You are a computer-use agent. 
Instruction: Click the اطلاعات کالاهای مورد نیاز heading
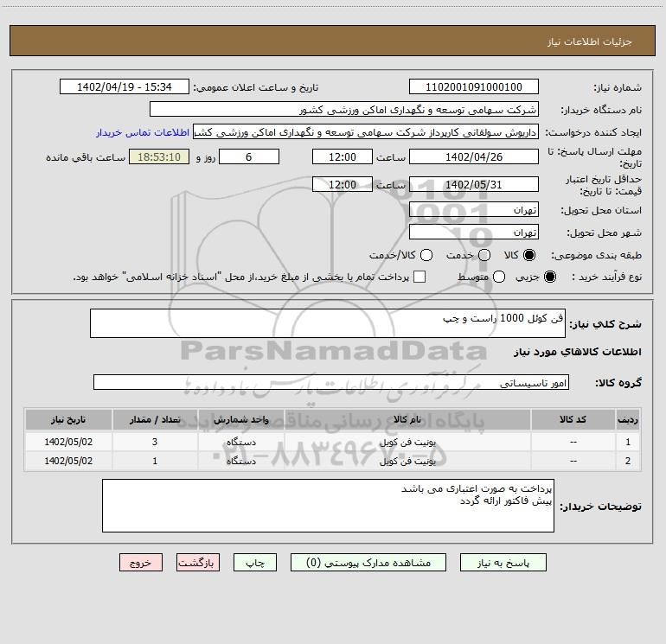point(577,352)
